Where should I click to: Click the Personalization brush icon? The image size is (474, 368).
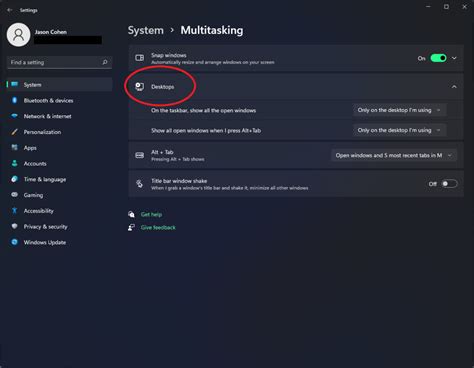[x=15, y=132]
